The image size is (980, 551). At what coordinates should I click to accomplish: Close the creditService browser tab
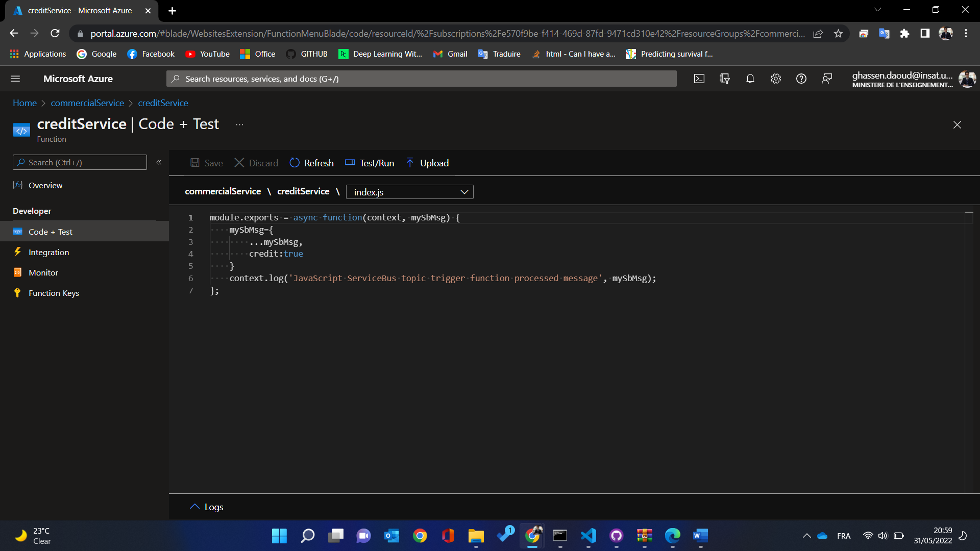click(x=148, y=11)
